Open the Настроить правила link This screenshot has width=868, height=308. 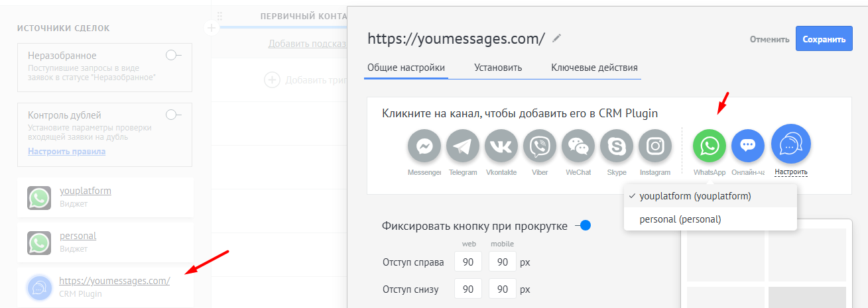66,151
